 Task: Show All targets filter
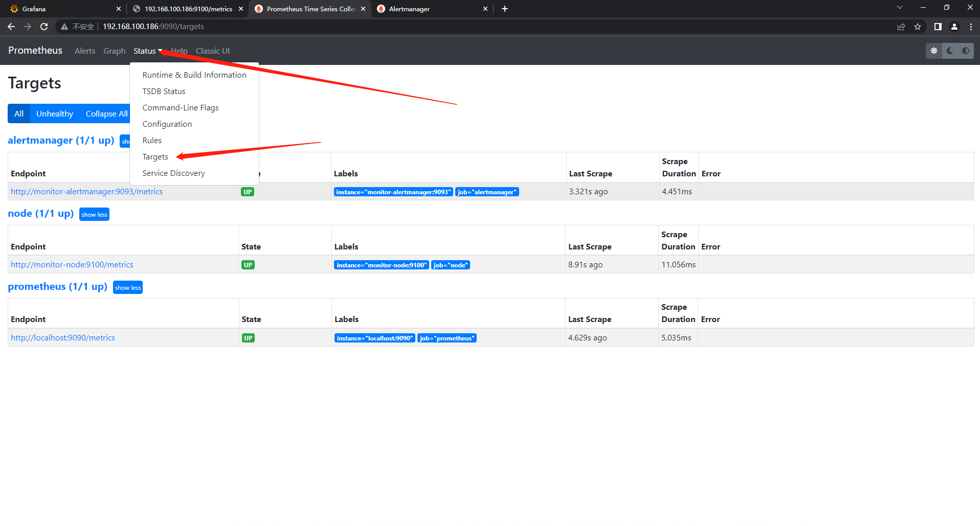(19, 113)
